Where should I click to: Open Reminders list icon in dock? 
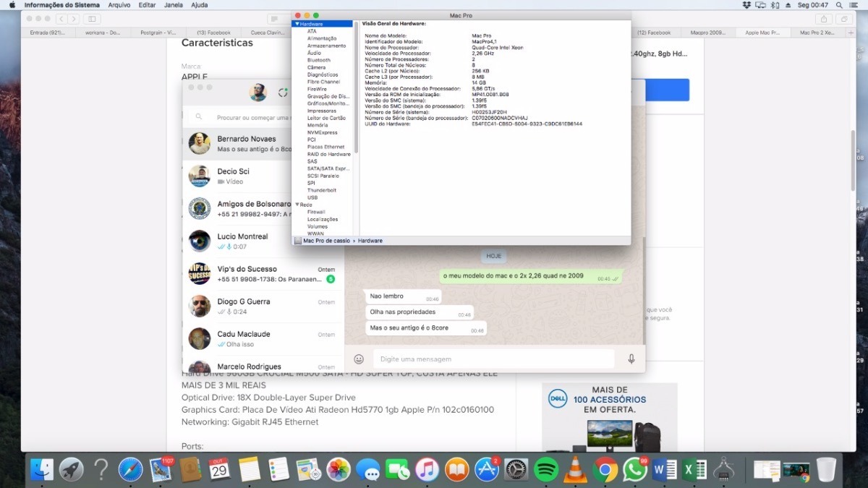click(x=279, y=470)
